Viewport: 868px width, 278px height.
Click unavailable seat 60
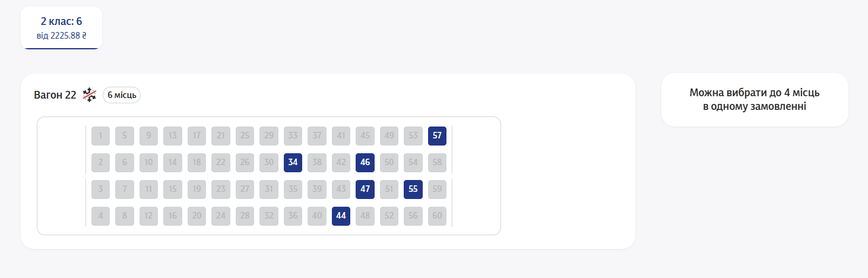pos(437,216)
